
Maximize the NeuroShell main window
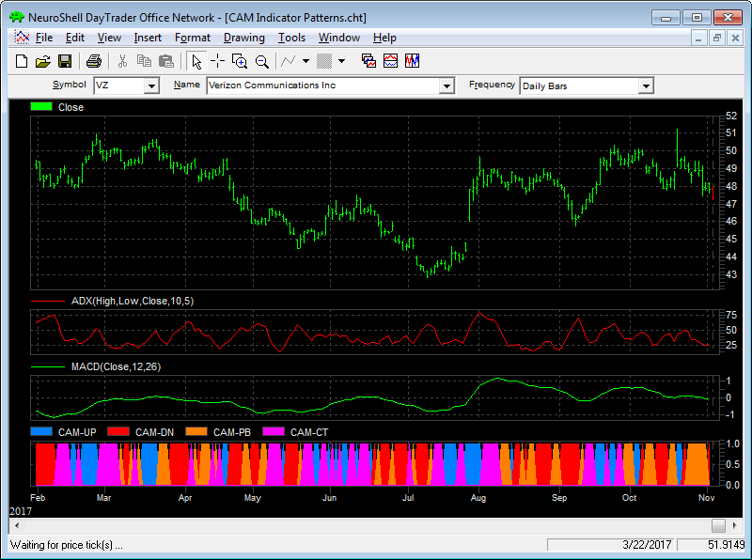[697, 18]
